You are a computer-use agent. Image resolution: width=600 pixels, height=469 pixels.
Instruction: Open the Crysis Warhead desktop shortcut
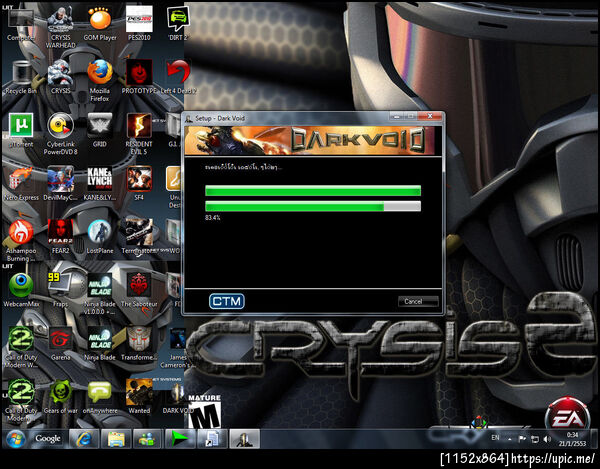(x=60, y=27)
